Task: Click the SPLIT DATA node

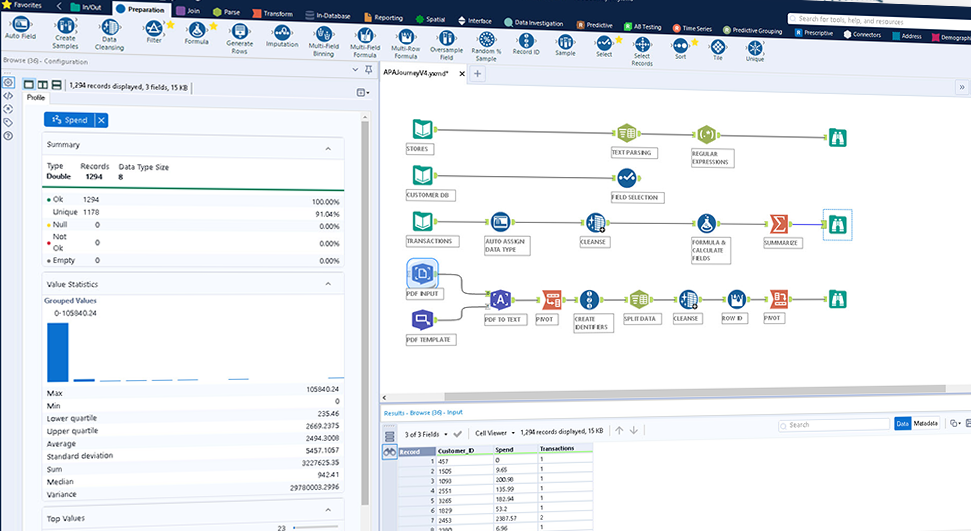Action: (639, 299)
